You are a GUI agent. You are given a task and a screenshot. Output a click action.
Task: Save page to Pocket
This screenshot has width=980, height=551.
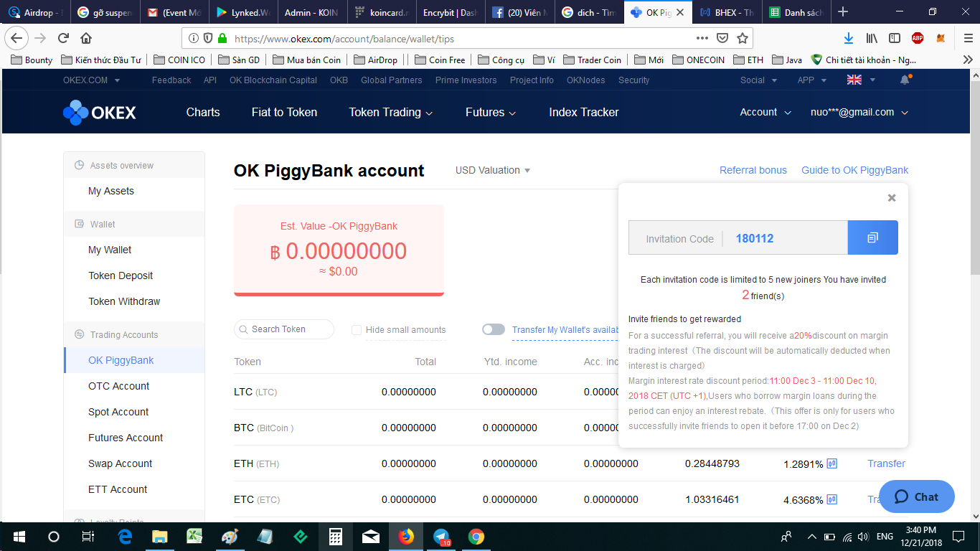pos(723,39)
